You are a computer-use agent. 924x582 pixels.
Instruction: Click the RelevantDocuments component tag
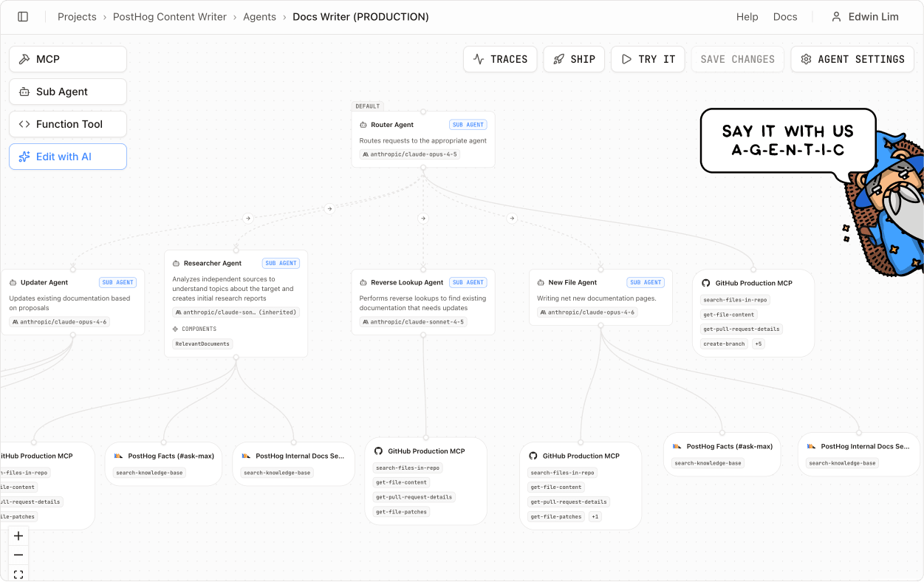click(x=202, y=343)
